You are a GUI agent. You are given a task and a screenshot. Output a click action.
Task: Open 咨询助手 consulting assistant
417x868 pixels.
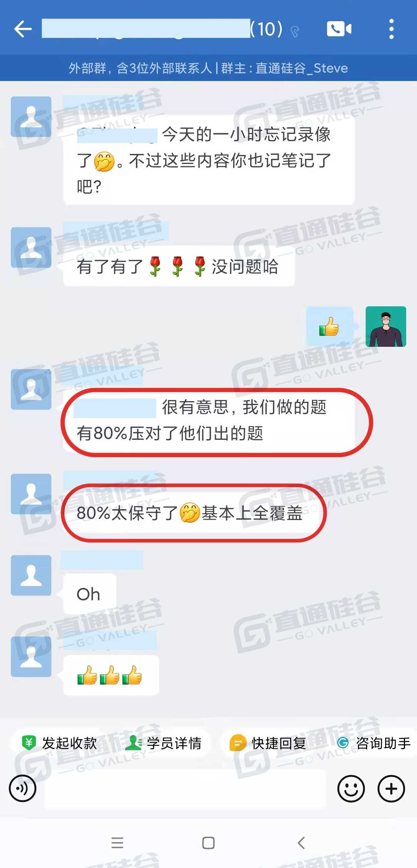[374, 743]
